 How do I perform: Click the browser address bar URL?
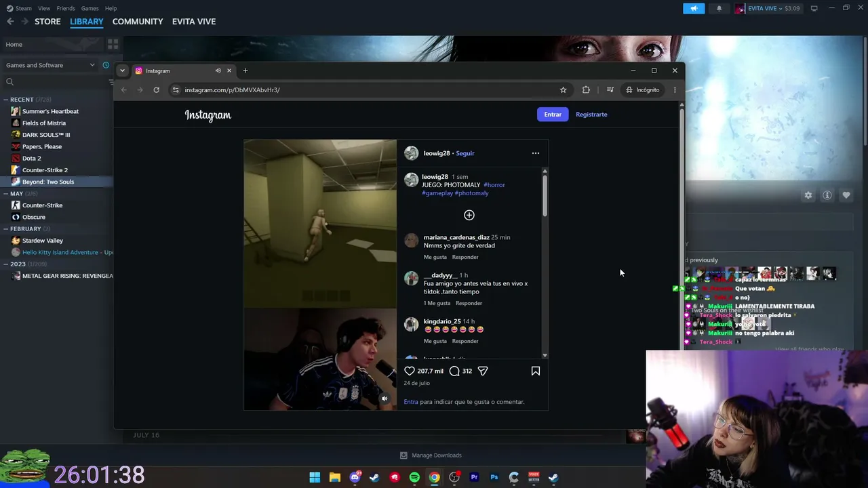point(232,89)
